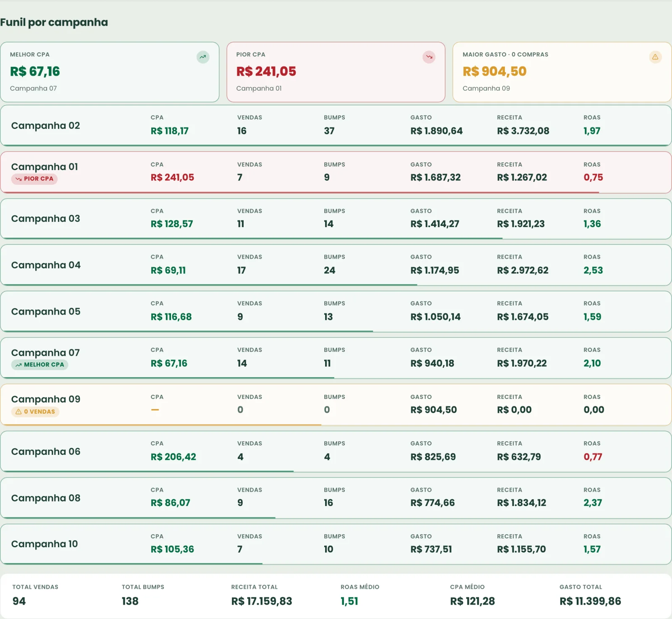Screen dimensions: 672x619
Task: Click gasto value R$ 1.687,32
Action: pos(436,178)
